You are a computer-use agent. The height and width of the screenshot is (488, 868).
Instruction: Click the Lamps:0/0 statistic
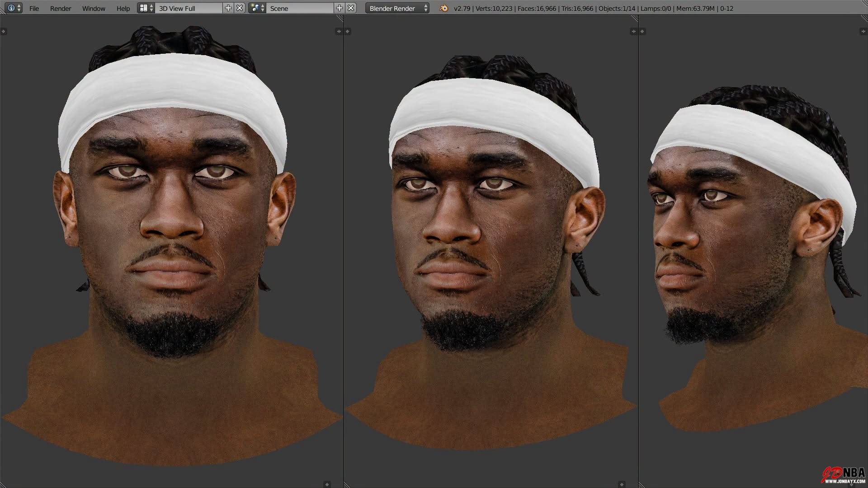click(x=656, y=9)
